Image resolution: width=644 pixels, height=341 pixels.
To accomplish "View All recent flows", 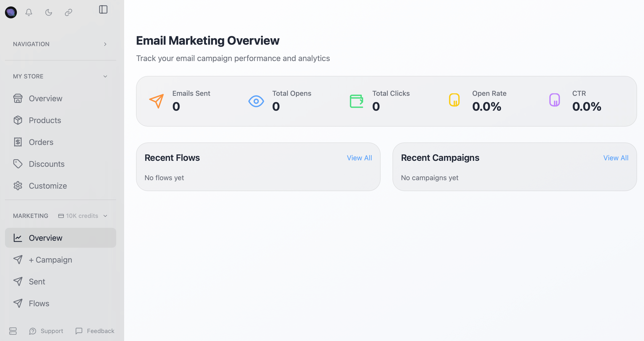I will point(359,158).
